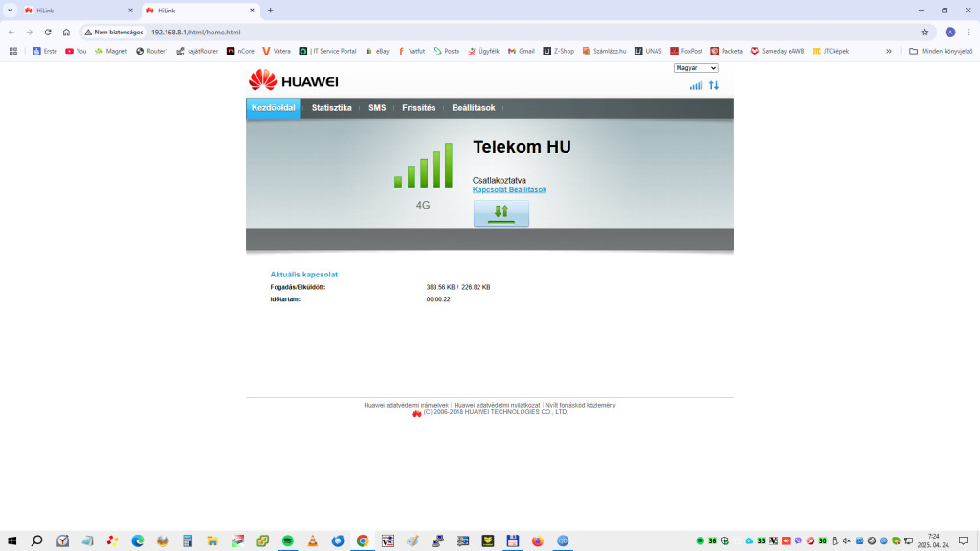Open Thunderbird from taskbar
This screenshot has height=551, width=980.
click(x=338, y=541)
